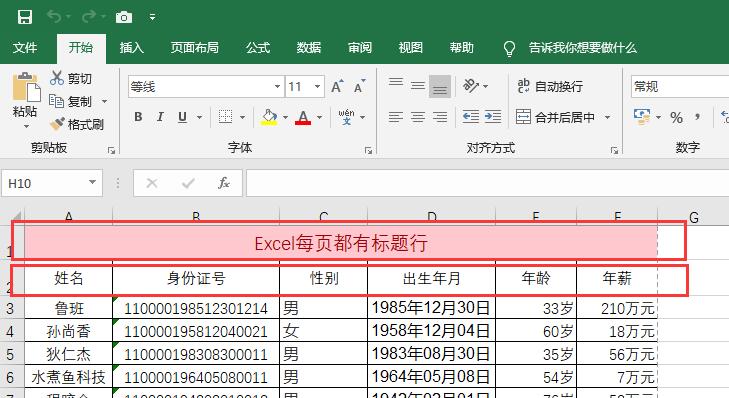729x398 pixels.
Task: Click the Save icon in quick access toolbar
Action: [x=25, y=17]
